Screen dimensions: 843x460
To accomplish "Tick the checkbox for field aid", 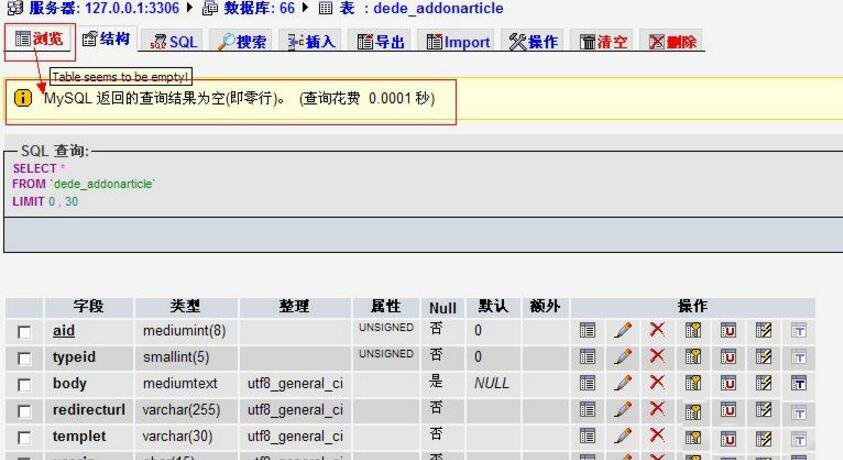I will 24,332.
